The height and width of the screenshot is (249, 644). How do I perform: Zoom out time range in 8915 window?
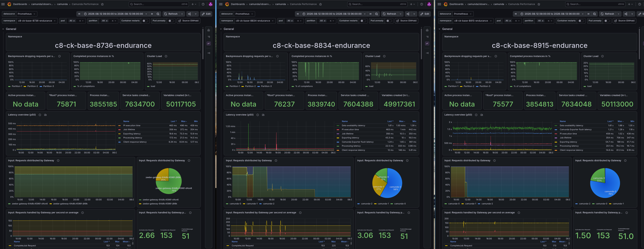click(594, 14)
